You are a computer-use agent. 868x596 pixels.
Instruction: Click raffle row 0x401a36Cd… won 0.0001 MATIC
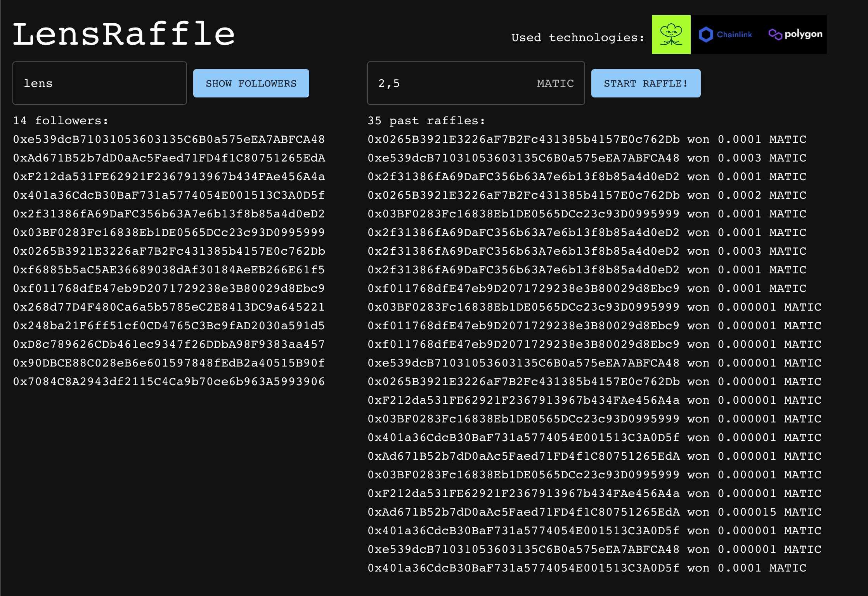click(x=587, y=568)
